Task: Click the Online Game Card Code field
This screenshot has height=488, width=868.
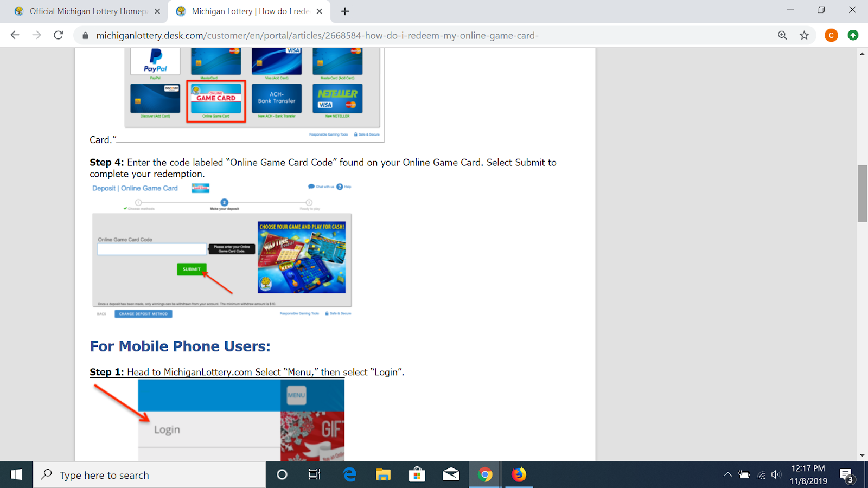Action: [152, 249]
